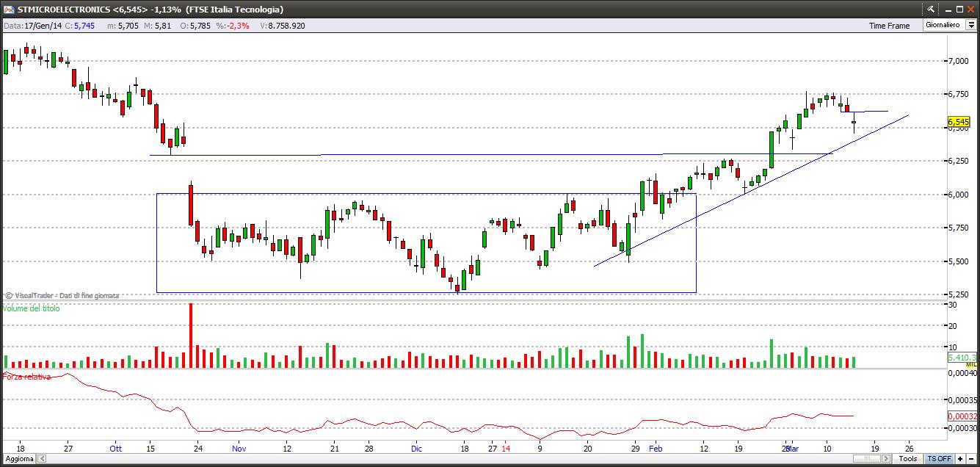Click the 5.410.3 volume value label
This screenshot has width=980, height=467.
(x=961, y=358)
